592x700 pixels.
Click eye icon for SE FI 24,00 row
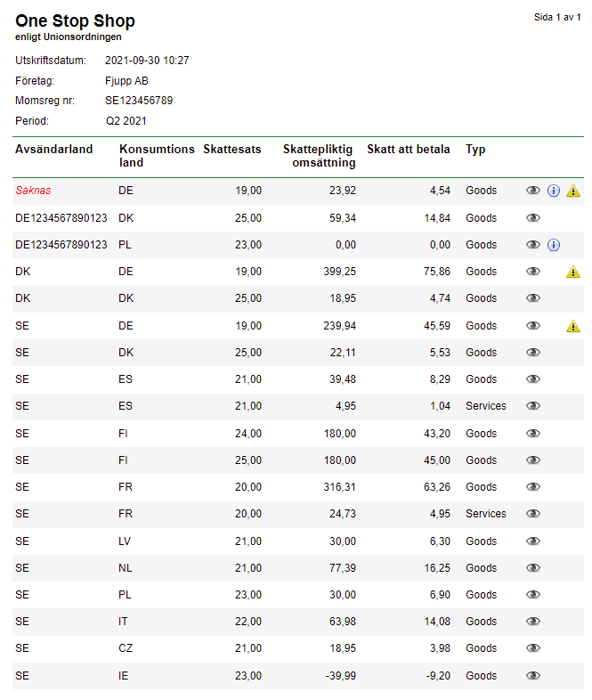[x=533, y=434]
